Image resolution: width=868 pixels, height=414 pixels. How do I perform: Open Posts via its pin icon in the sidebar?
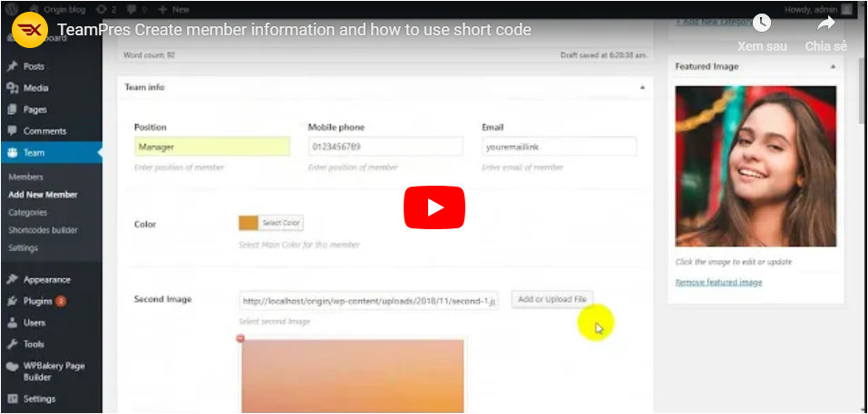(x=13, y=66)
